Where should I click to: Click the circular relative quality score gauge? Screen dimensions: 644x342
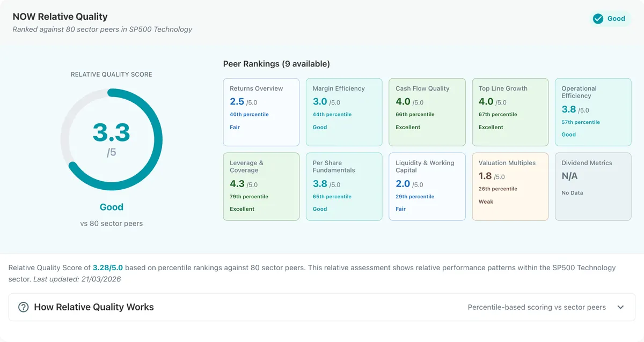click(x=112, y=140)
